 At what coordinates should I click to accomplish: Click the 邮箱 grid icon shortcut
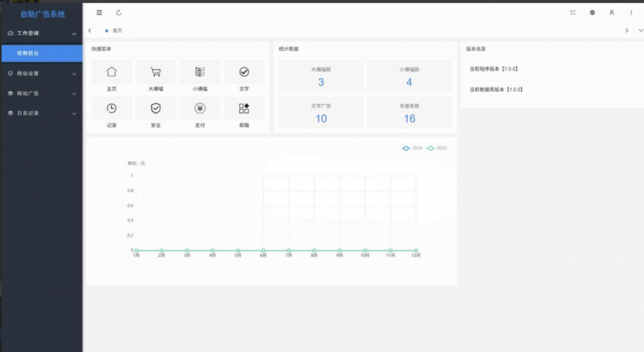click(244, 108)
